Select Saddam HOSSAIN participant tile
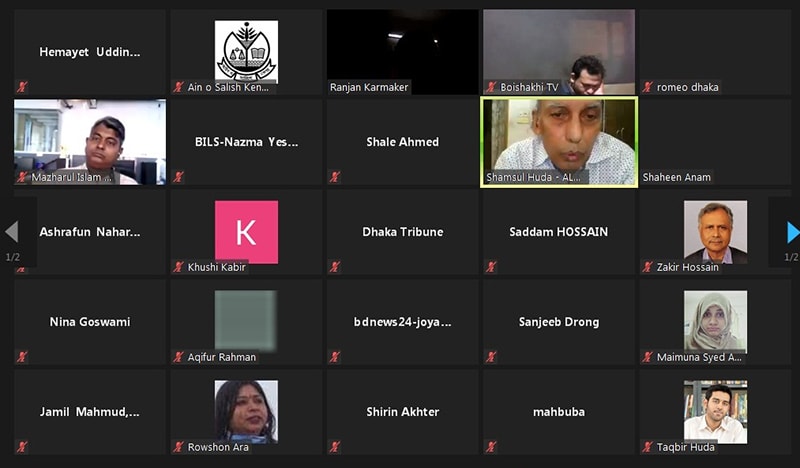This screenshot has width=800, height=468. coord(559,232)
